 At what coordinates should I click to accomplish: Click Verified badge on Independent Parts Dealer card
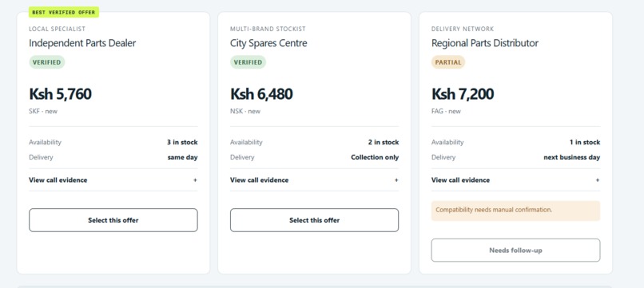click(x=47, y=62)
